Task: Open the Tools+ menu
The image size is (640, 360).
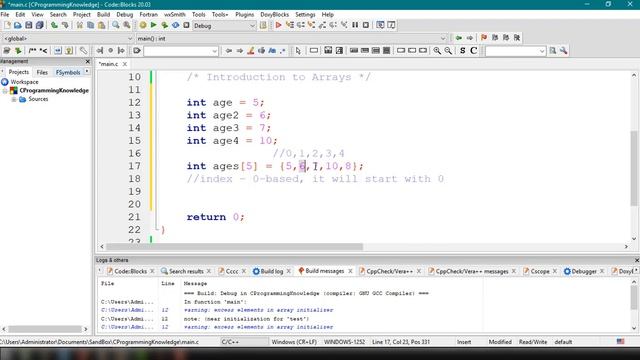Action: point(220,14)
